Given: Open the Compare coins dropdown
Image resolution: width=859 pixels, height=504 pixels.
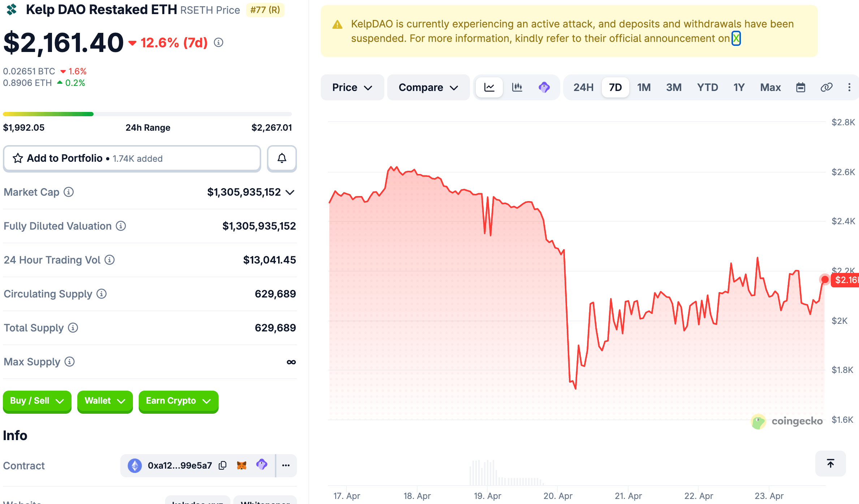Looking at the screenshot, I should (428, 87).
